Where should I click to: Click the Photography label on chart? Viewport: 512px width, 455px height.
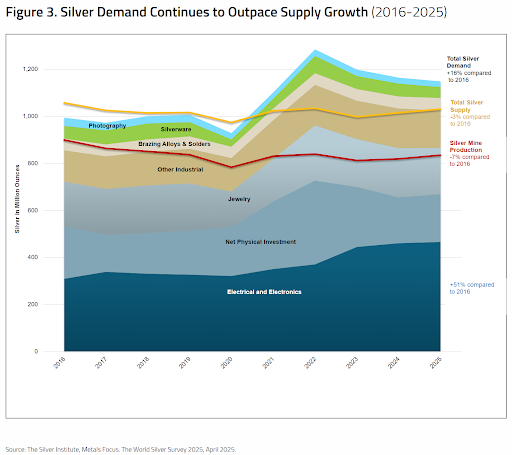[x=107, y=126]
